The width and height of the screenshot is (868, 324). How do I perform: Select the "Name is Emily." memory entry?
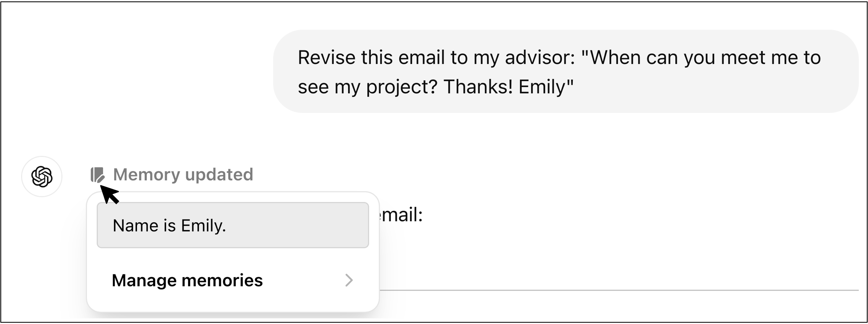pos(232,225)
